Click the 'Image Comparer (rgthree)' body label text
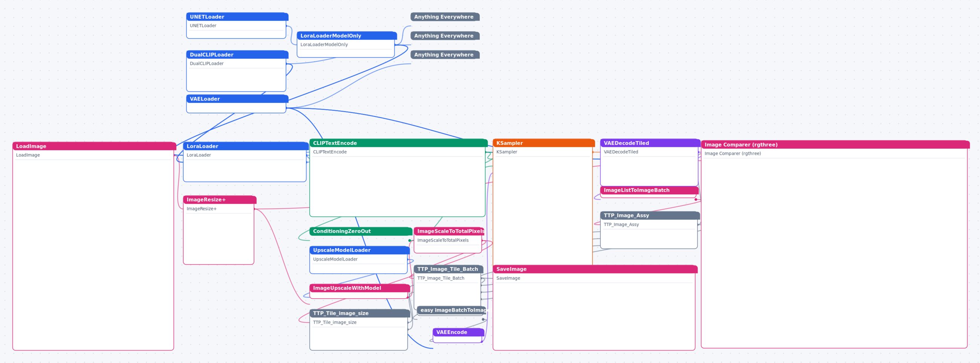 pyautogui.click(x=733, y=154)
